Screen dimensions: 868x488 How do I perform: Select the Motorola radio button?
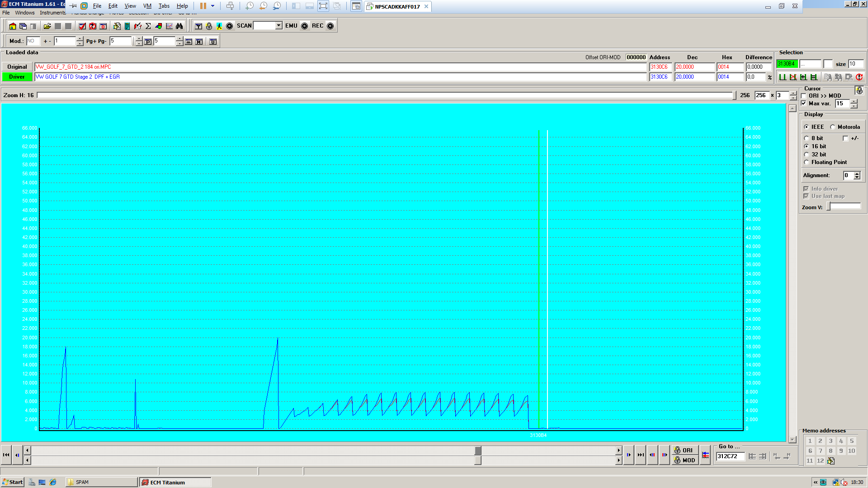pos(832,127)
